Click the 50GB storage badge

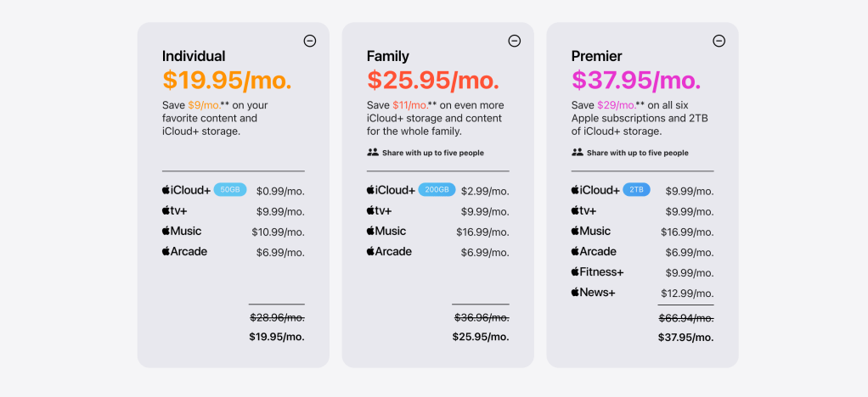(230, 190)
